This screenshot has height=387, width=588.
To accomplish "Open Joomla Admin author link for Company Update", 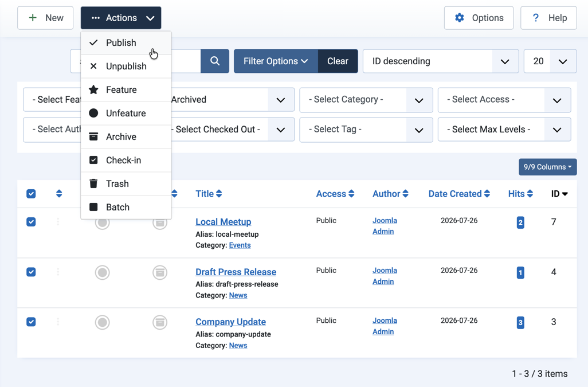I will (x=385, y=326).
